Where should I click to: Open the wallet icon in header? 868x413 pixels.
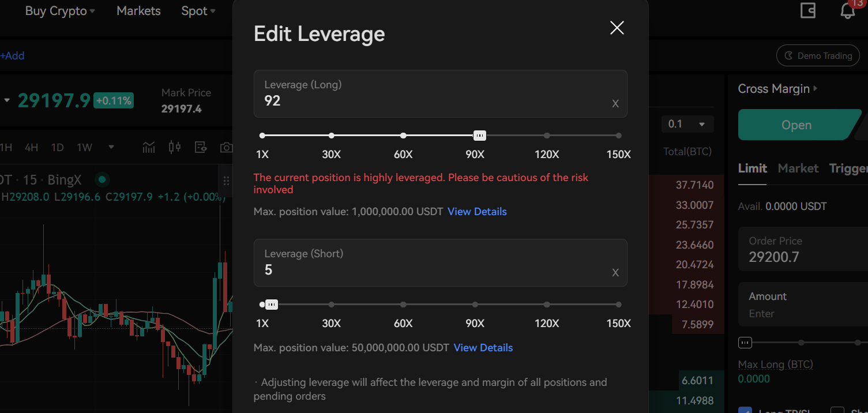808,10
